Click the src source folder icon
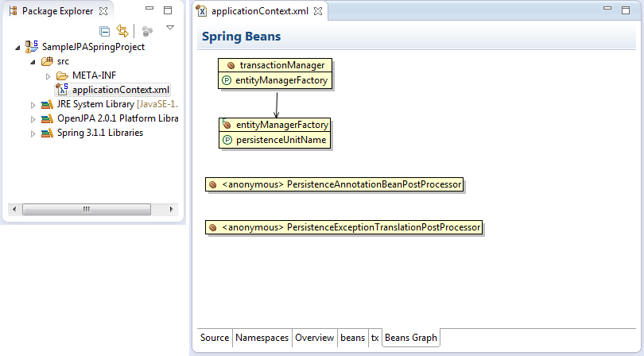The image size is (644, 356). [x=47, y=62]
